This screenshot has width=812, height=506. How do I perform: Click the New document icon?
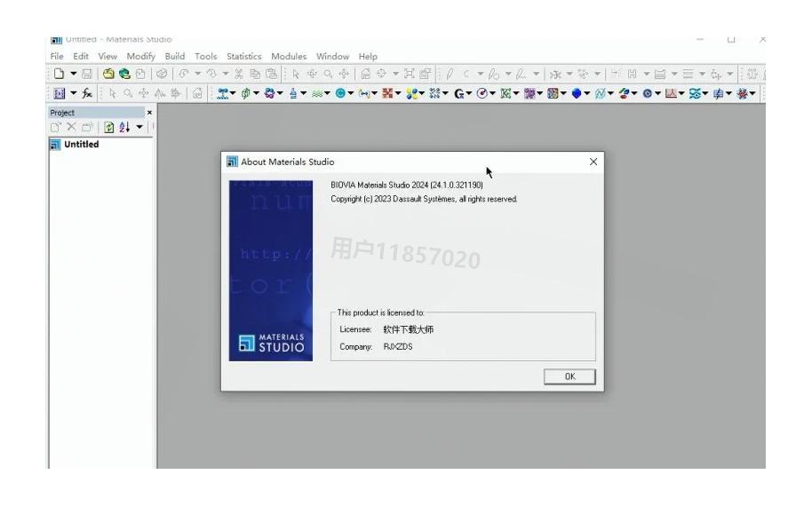click(x=59, y=74)
